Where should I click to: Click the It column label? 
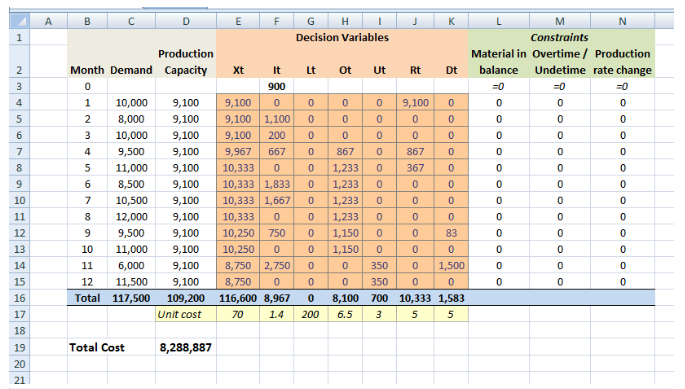277,70
